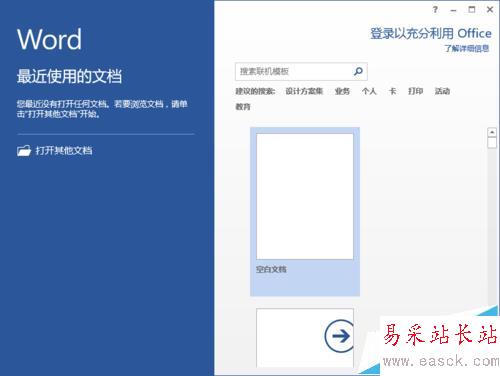
Task: Choose suggested search 活动
Action: [442, 91]
